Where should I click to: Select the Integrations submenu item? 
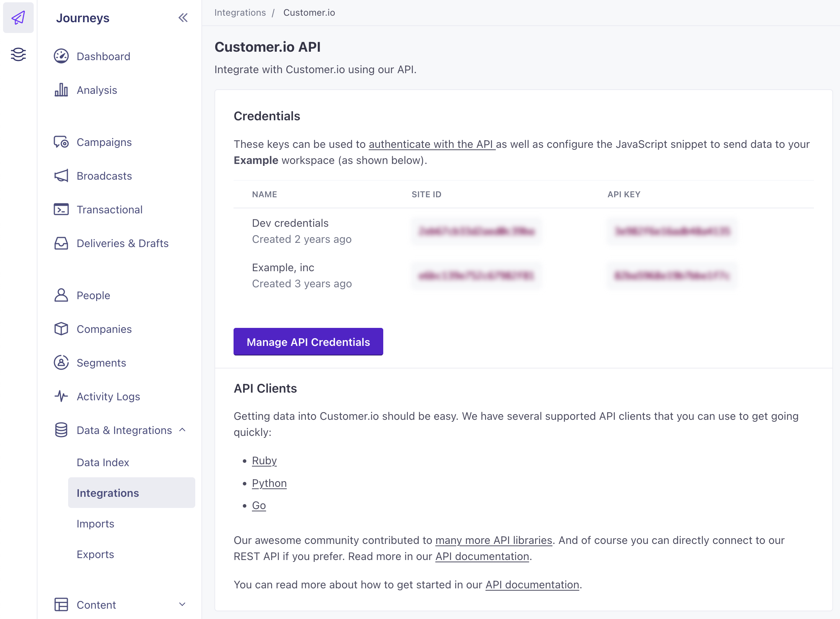[132, 493]
